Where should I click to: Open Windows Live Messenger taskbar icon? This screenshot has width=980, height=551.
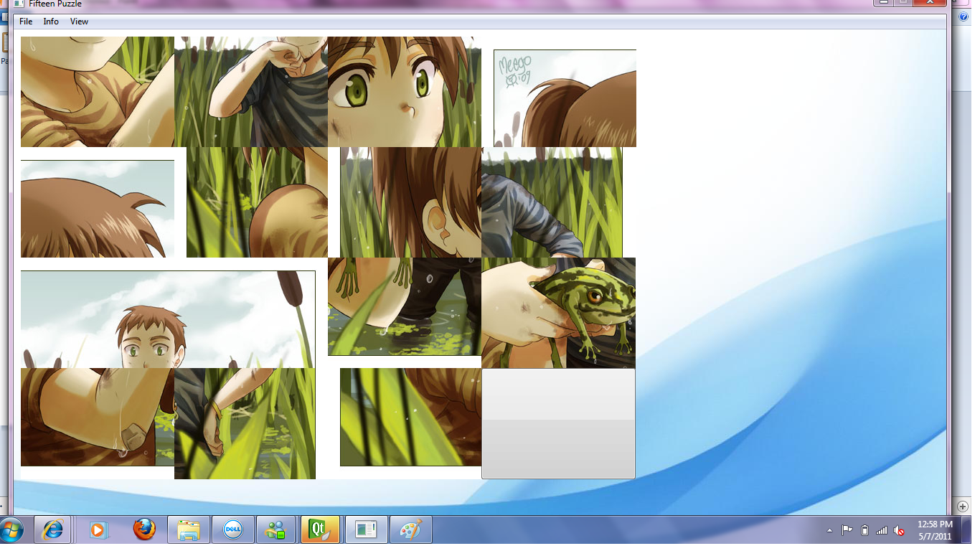(275, 530)
